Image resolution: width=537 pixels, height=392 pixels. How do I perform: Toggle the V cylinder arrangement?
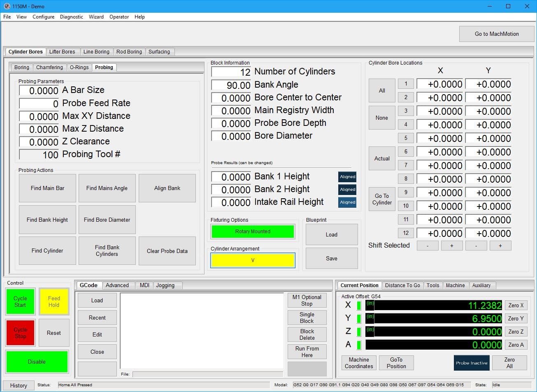pos(252,260)
